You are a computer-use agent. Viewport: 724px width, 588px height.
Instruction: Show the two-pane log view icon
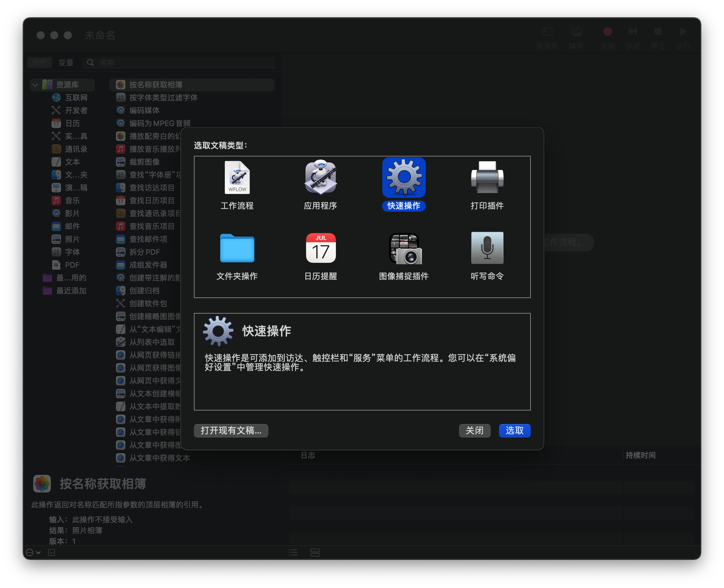pos(315,552)
